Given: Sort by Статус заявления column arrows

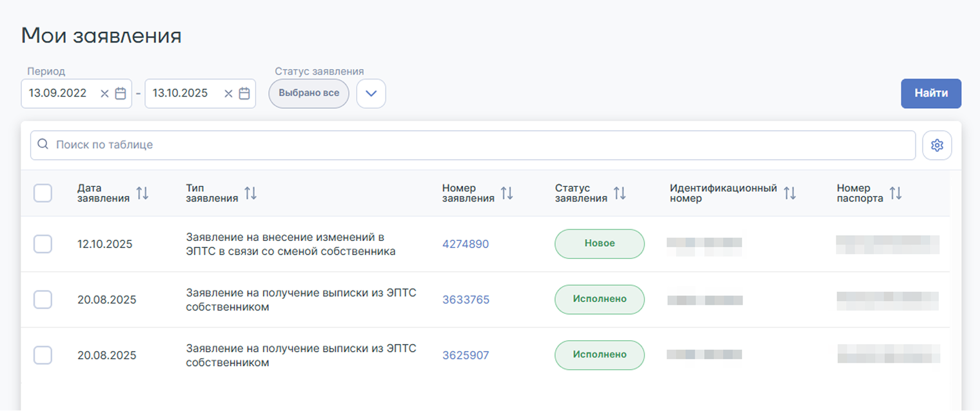Looking at the screenshot, I should pos(620,193).
